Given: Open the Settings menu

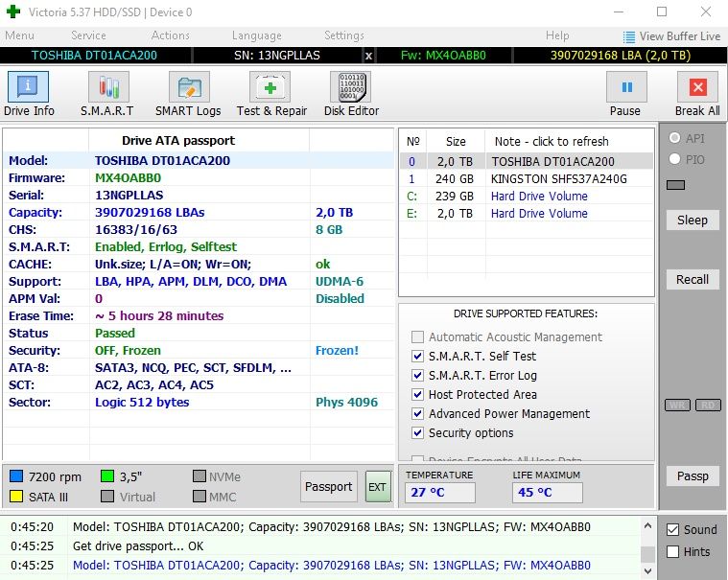Looking at the screenshot, I should point(344,35).
